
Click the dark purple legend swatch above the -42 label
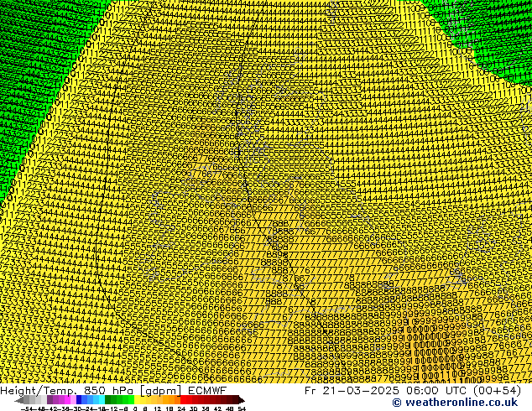click(50, 399)
